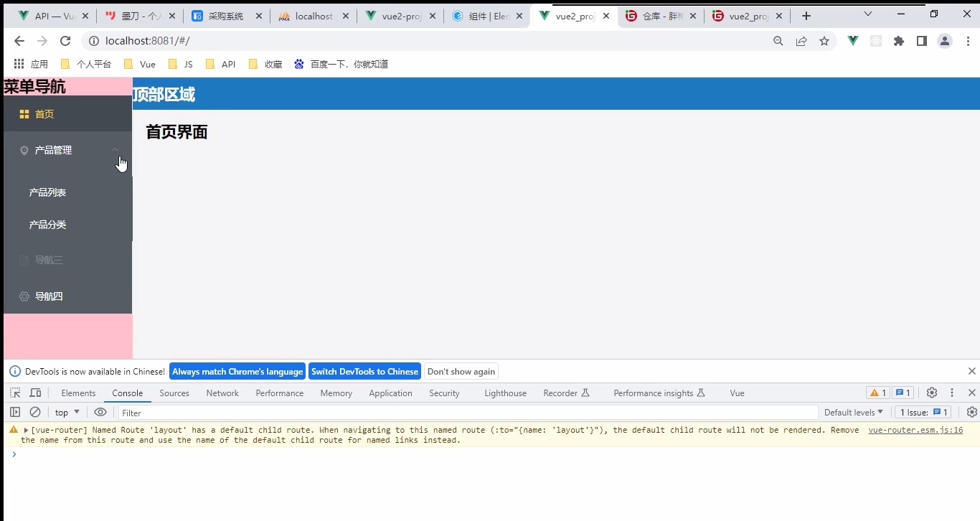Click the gear icon beside 导航四
980x521 pixels.
(24, 296)
